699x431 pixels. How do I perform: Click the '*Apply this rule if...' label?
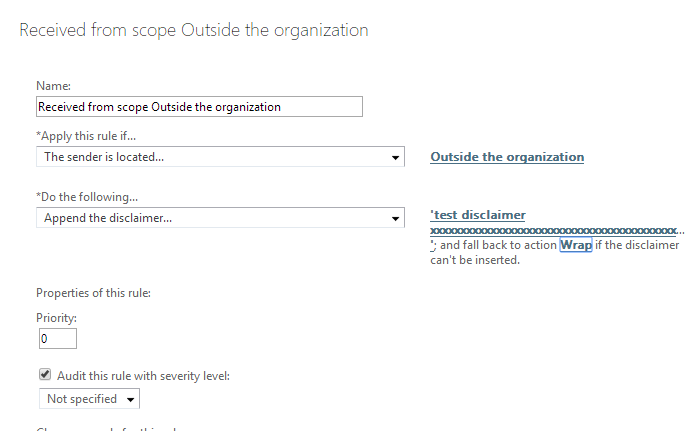tap(86, 136)
